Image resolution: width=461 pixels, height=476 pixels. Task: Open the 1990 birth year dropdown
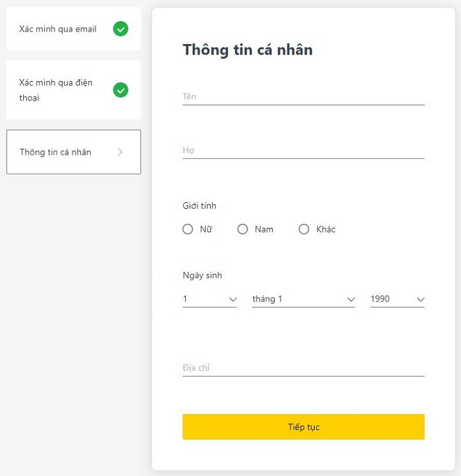tap(397, 299)
